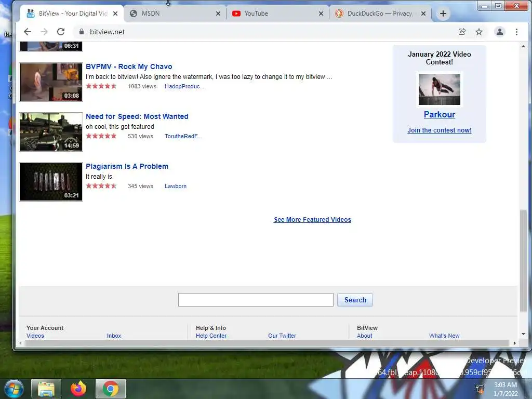Click the horizontal scrollbar right arrow
This screenshot has height=399, width=532.
(x=515, y=343)
